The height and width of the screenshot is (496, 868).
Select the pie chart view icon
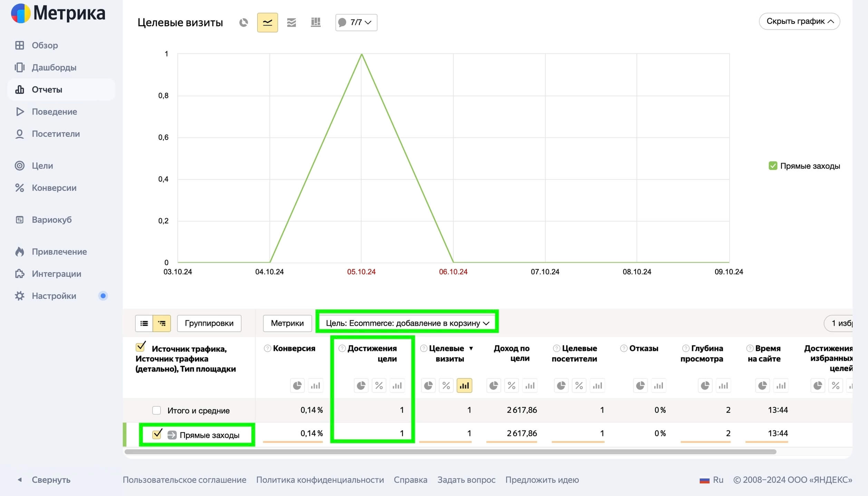click(243, 23)
